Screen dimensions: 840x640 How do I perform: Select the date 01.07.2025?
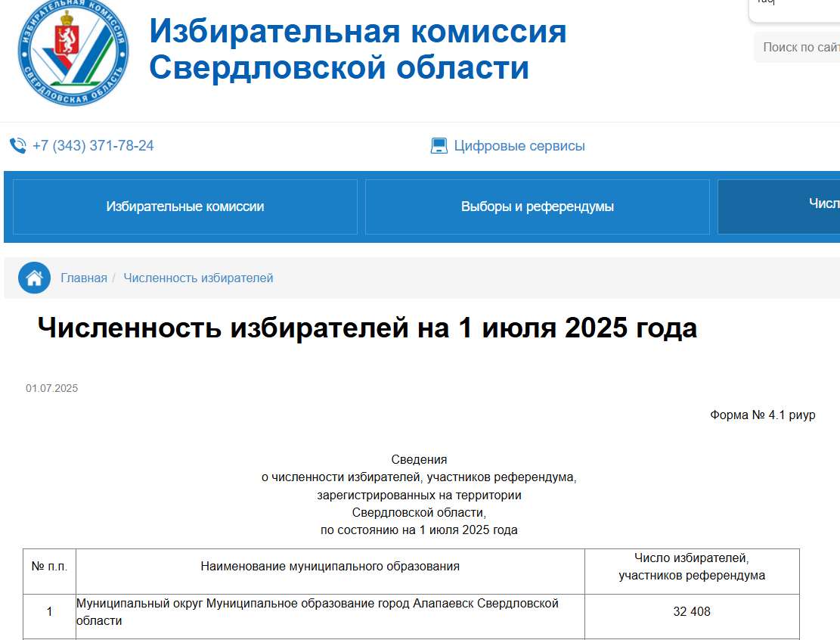[52, 388]
